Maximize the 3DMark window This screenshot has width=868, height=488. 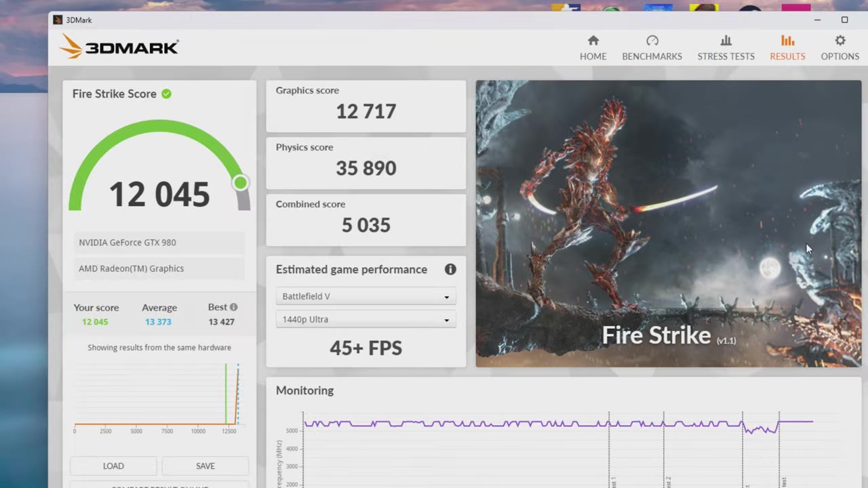coord(844,20)
